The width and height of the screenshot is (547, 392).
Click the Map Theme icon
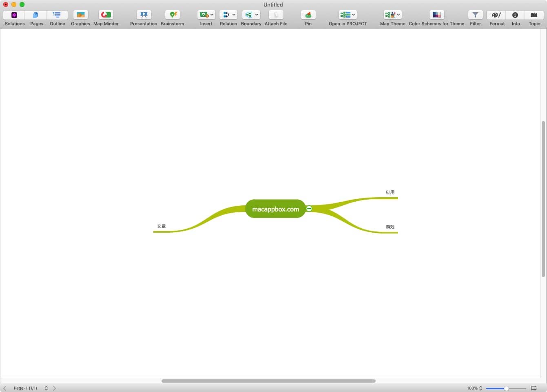coord(390,15)
